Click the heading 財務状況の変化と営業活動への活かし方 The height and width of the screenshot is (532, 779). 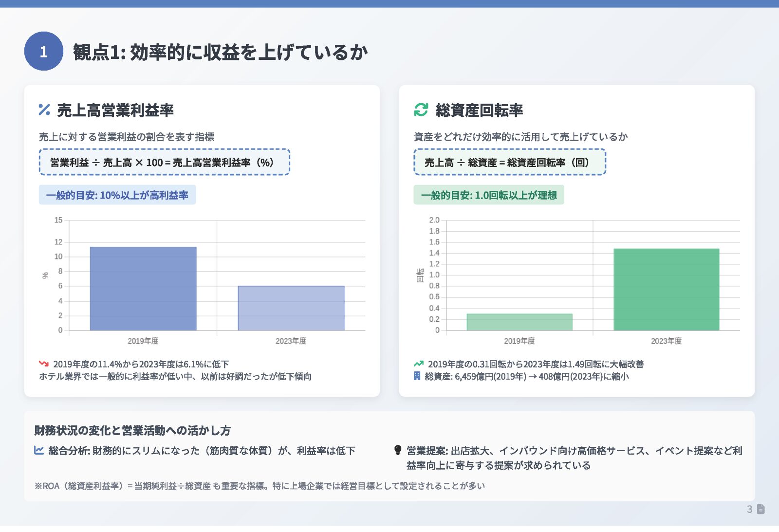pyautogui.click(x=132, y=430)
